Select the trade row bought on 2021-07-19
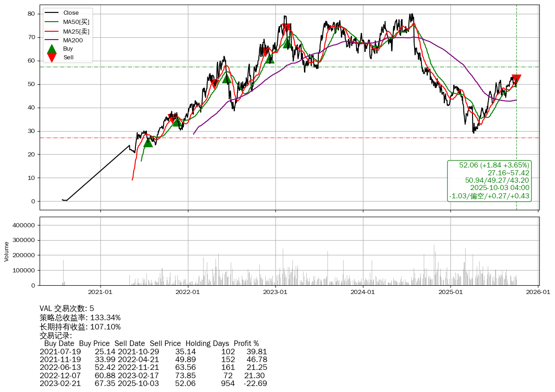 (x=153, y=352)
